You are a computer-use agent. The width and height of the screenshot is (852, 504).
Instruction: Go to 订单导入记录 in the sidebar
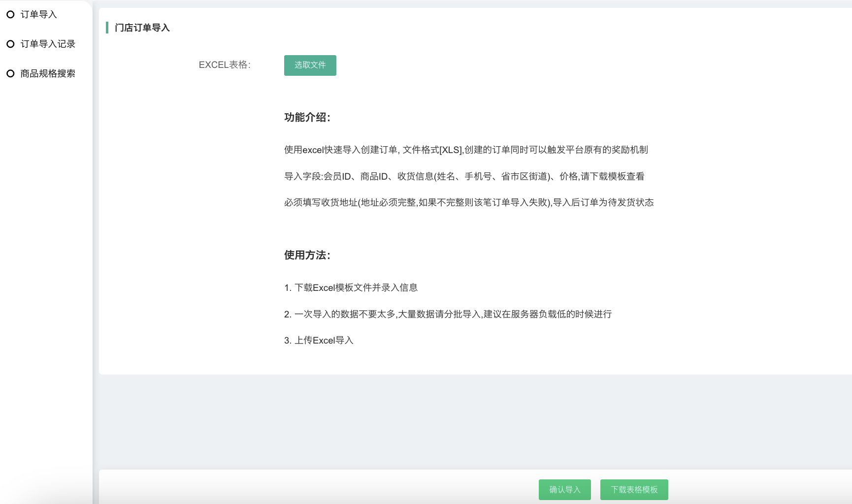tap(48, 44)
